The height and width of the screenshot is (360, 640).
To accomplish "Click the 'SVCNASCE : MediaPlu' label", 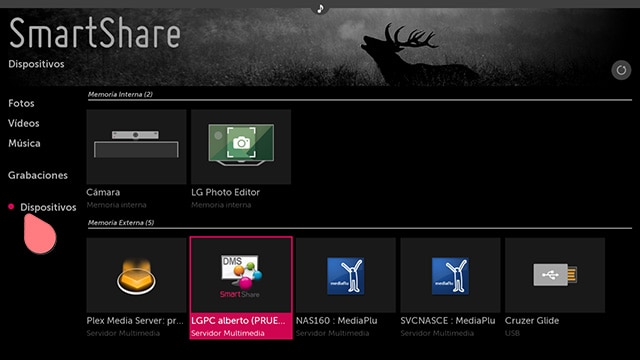I will pos(448,321).
